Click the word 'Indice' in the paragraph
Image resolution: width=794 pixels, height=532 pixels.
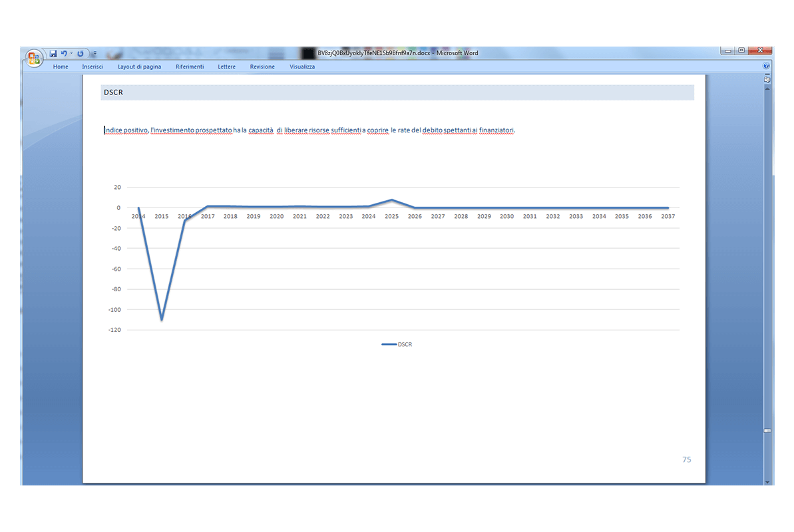[x=113, y=130]
